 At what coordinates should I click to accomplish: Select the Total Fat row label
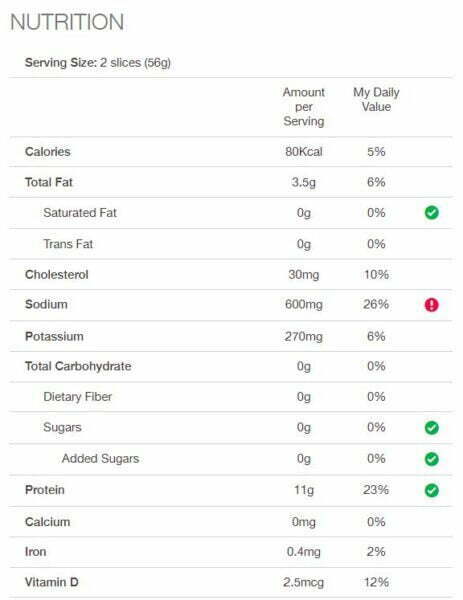(49, 182)
